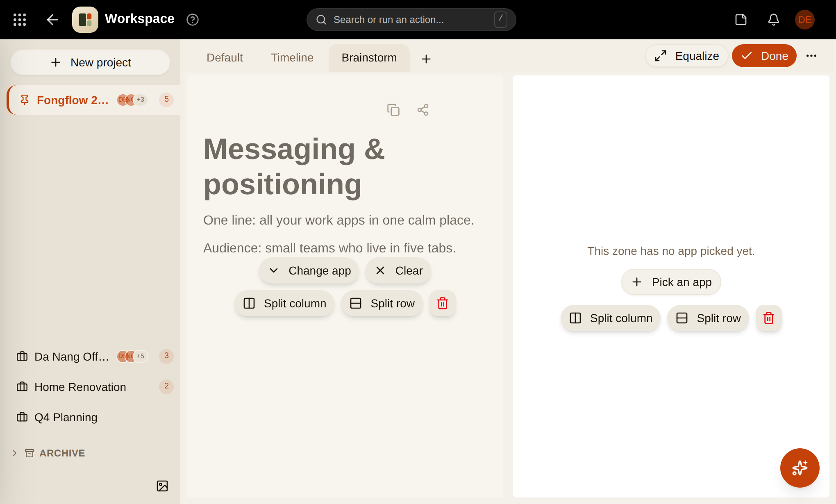Viewport: 836px width, 504px height.
Task: Open the DE user avatar menu
Action: tap(805, 20)
